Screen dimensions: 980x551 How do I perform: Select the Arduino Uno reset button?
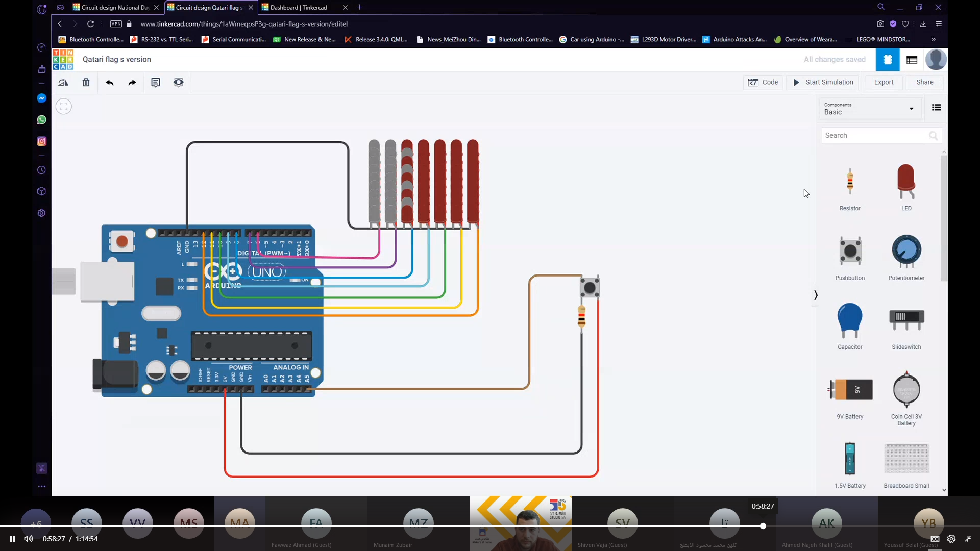(x=122, y=241)
